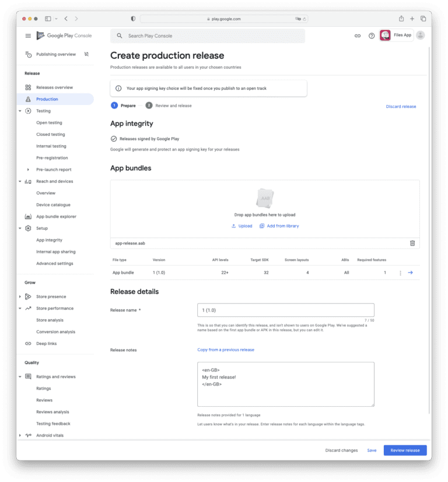Collapse the Testing section
448x482 pixels.
(x=20, y=111)
